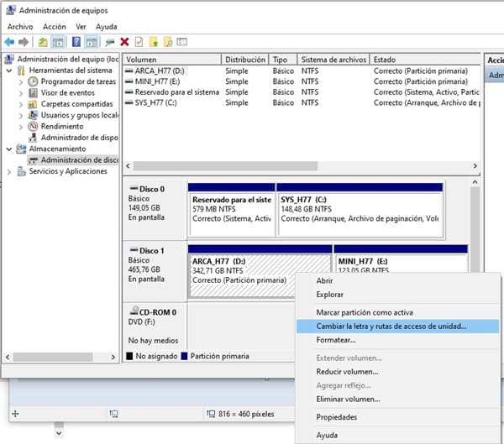The width and height of the screenshot is (504, 444).
Task: Choose Cambiar la letra y rutas de acceso
Action: pyautogui.click(x=391, y=326)
